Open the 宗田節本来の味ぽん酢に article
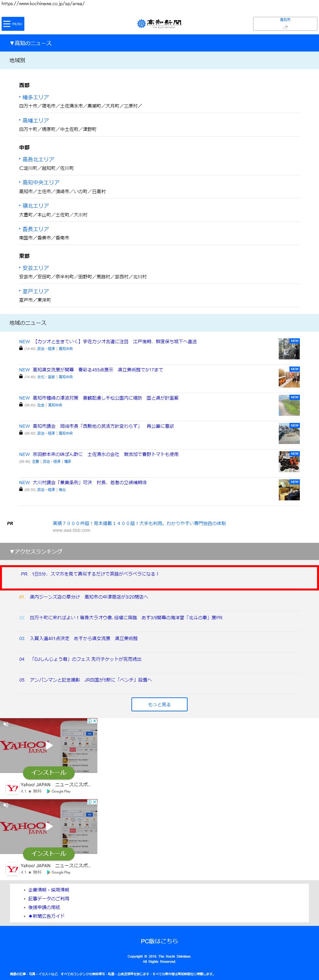The image size is (319, 980). 105,454
